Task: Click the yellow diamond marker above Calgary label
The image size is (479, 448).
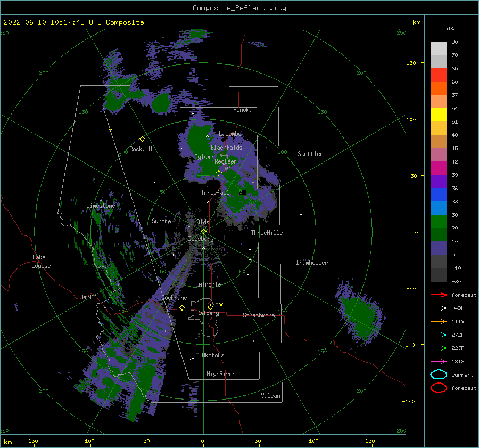Action: [x=210, y=307]
